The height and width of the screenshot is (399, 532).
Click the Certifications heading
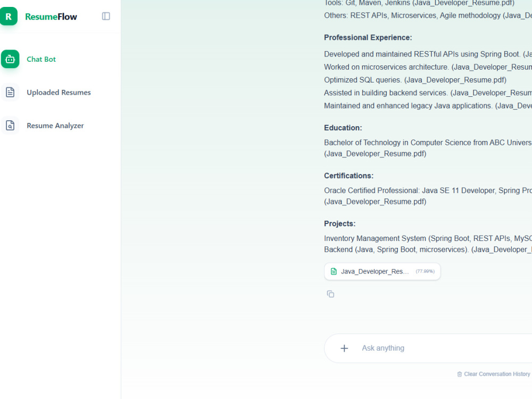pos(348,176)
